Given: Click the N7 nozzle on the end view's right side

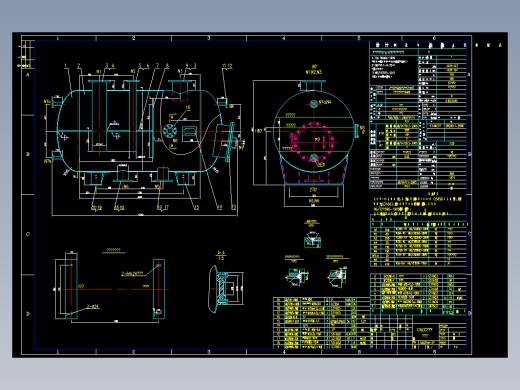Looking at the screenshot, I should 357,130.
